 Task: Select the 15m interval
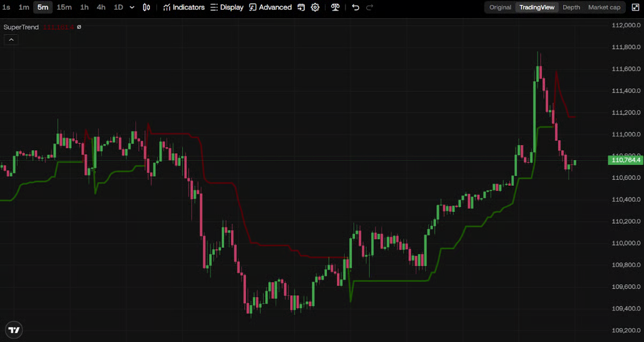coord(64,7)
